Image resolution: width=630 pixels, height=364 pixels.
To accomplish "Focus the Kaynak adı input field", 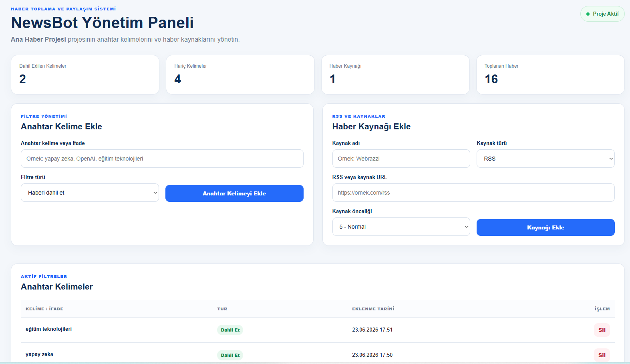I will (401, 159).
